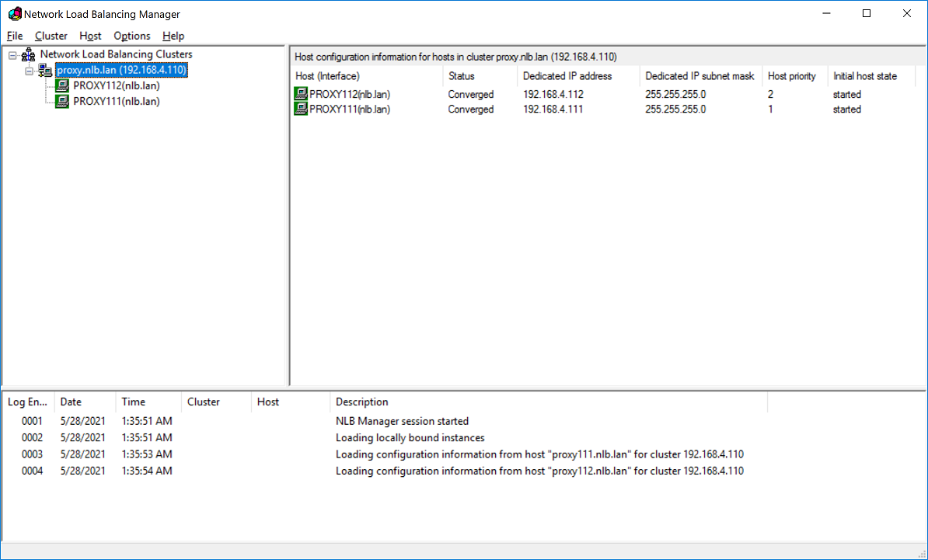
Task: Click the log Date column header
Action: pos(85,402)
